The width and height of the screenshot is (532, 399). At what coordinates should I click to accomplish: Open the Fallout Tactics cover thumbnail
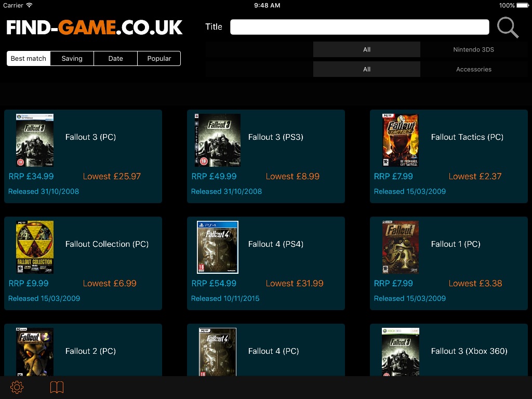coord(401,140)
